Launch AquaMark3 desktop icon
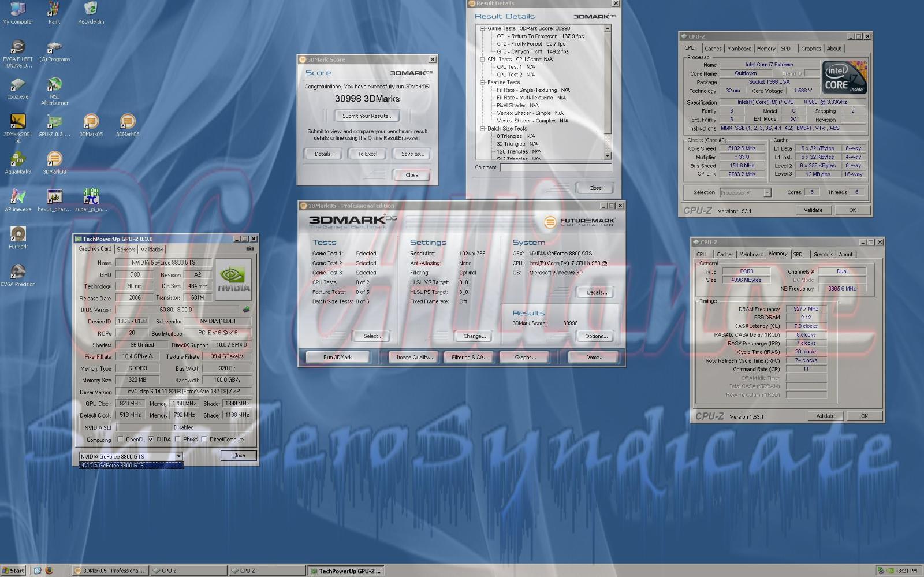Image resolution: width=924 pixels, height=577 pixels. pos(18,163)
